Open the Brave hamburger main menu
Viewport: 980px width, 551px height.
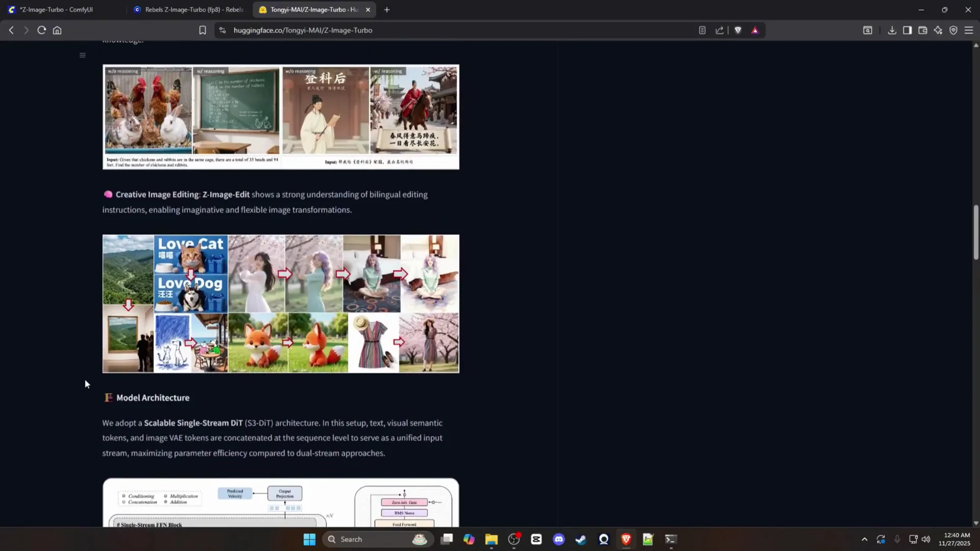pos(968,30)
